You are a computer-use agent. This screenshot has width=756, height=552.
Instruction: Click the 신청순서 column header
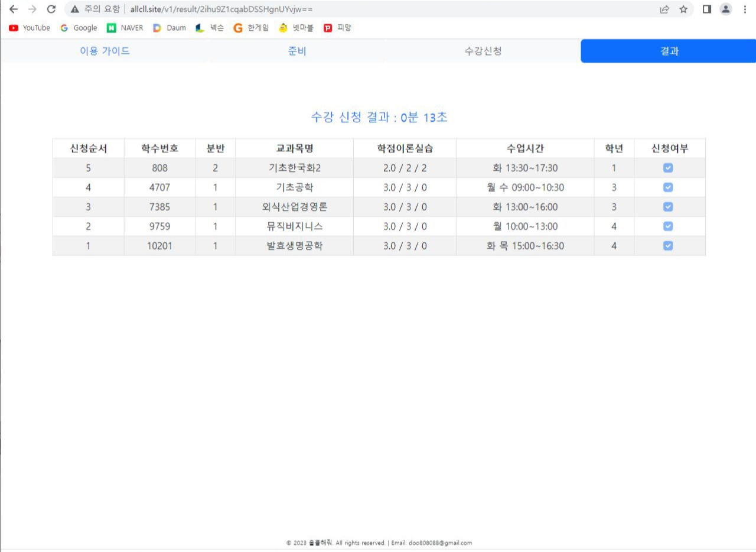point(89,148)
